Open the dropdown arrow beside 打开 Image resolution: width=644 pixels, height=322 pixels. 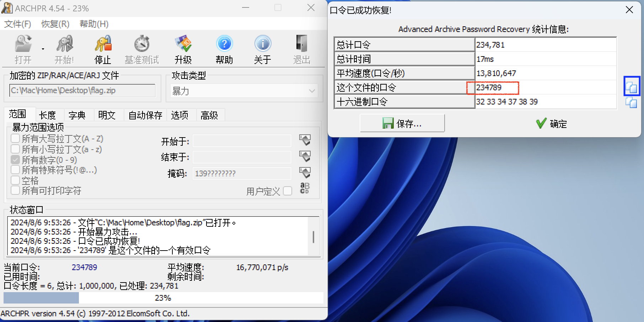pyautogui.click(x=43, y=49)
